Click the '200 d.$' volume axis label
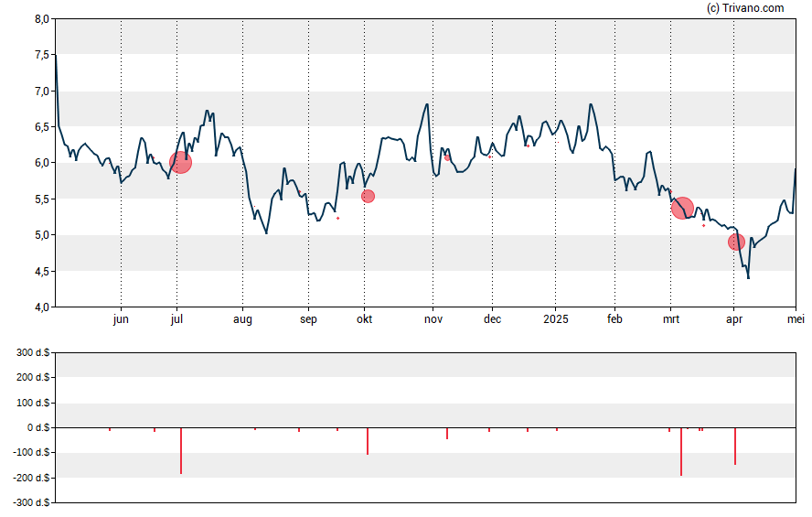Image resolution: width=812 pixels, height=517 pixels. pyautogui.click(x=33, y=377)
